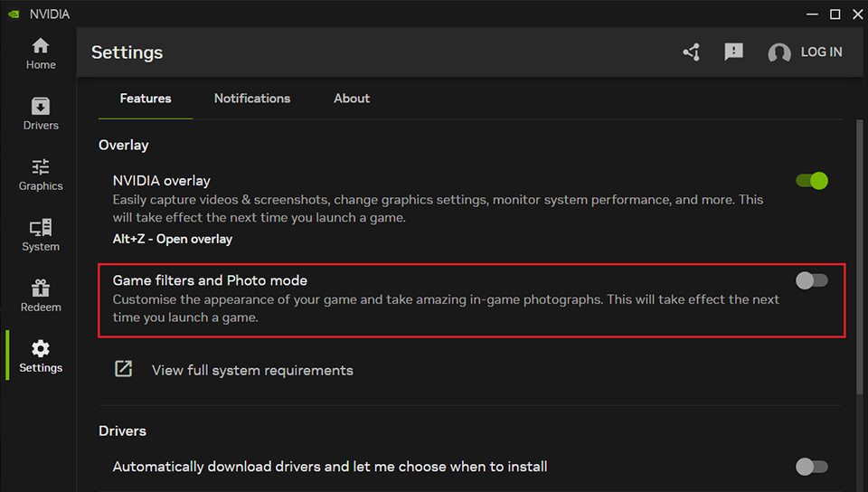This screenshot has height=492, width=868.
Task: Click the LOG IN button
Action: [x=821, y=52]
